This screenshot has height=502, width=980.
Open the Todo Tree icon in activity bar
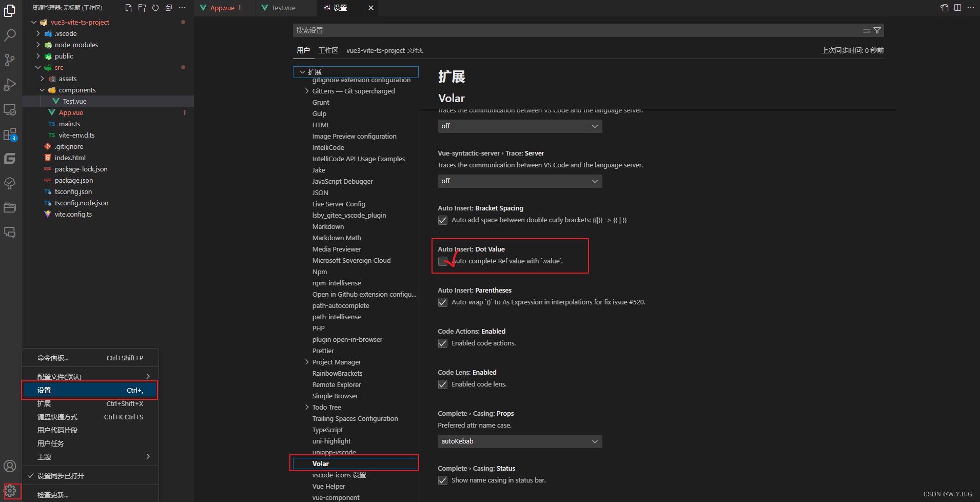tap(10, 183)
